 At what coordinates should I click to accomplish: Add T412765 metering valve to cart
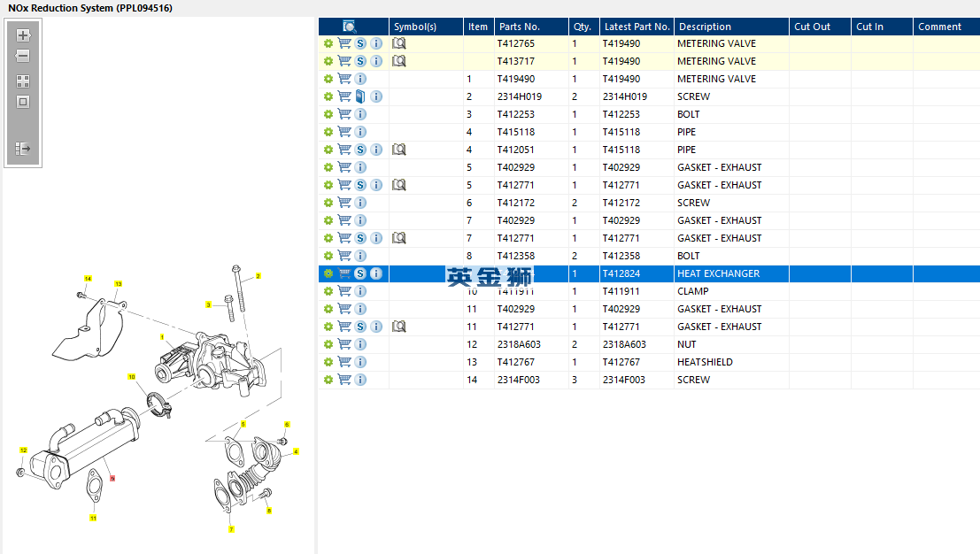pos(344,43)
